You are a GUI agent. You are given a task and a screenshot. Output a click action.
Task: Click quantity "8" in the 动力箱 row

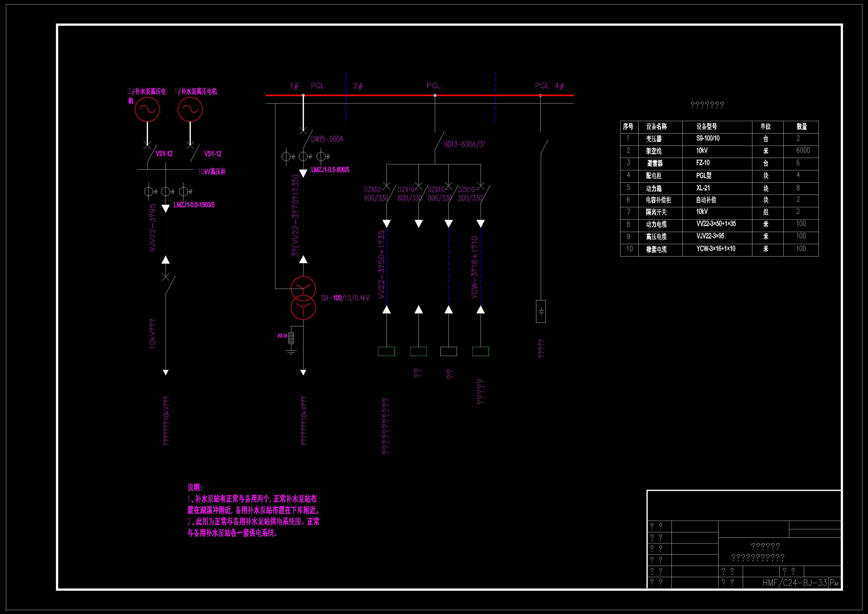tap(798, 188)
